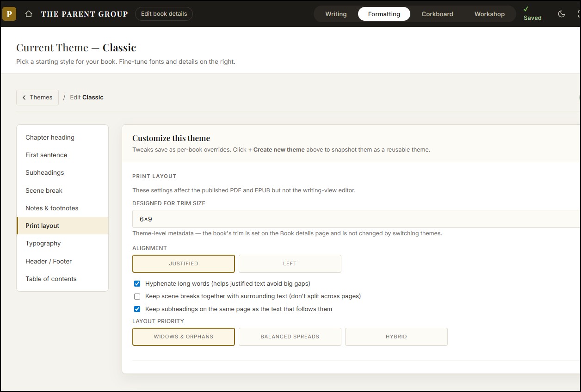Select Left alignment
Image resolution: width=581 pixels, height=392 pixels.
[290, 263]
